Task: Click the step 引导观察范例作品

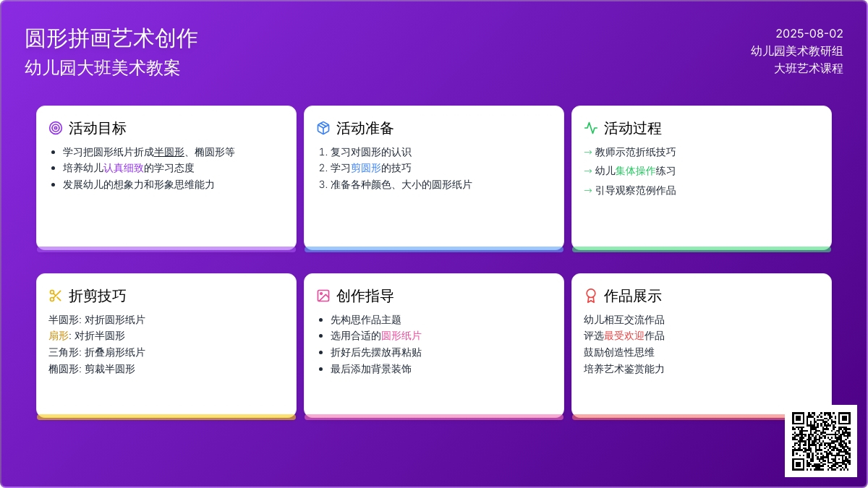Action: point(636,190)
